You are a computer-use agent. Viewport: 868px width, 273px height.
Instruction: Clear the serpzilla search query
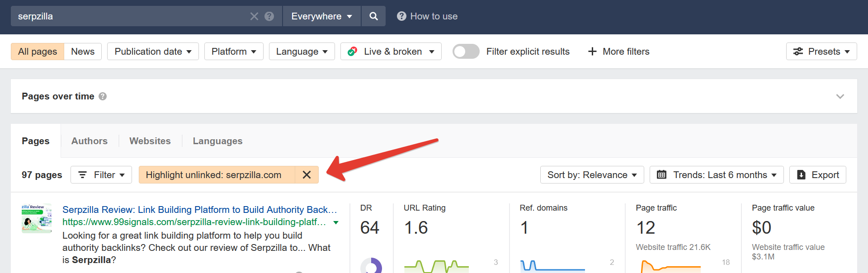pos(254,16)
